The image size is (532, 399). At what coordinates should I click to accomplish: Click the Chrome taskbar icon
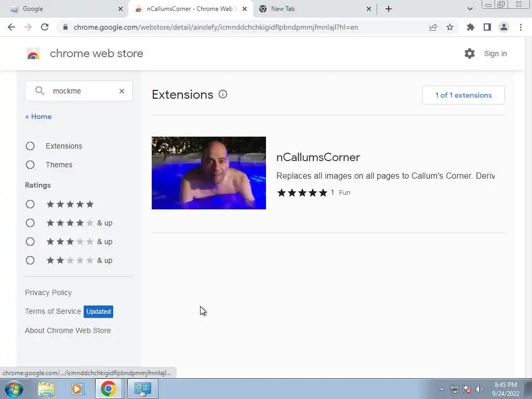pos(108,389)
